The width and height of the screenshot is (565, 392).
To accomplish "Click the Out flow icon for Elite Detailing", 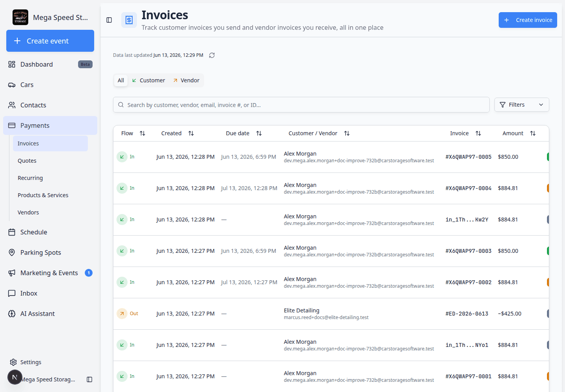I will [x=122, y=314].
